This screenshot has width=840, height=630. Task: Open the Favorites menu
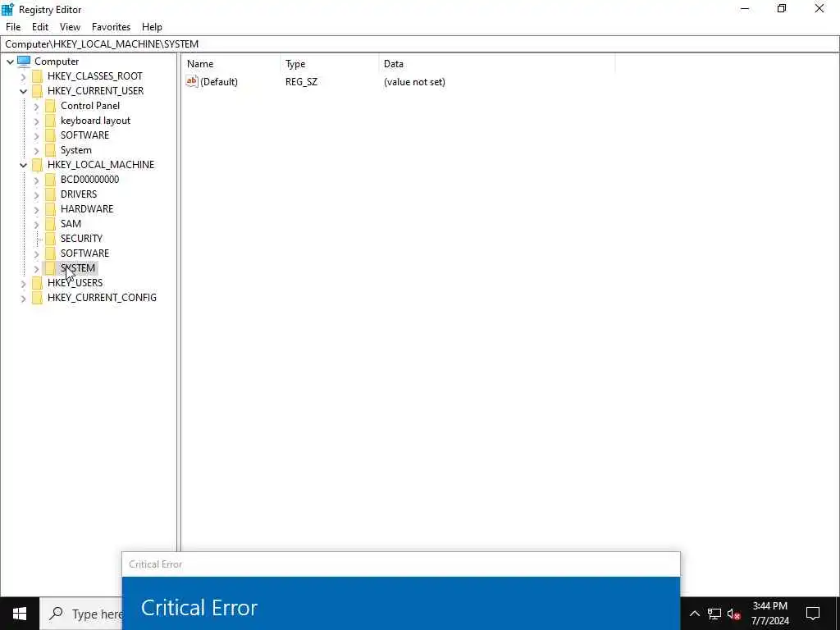coord(111,27)
